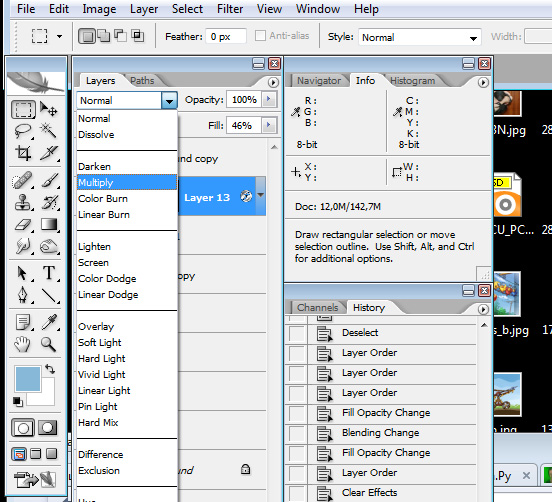Viewport: 552px width, 502px height.
Task: Open the History panel flyout menu
Action: point(483,309)
